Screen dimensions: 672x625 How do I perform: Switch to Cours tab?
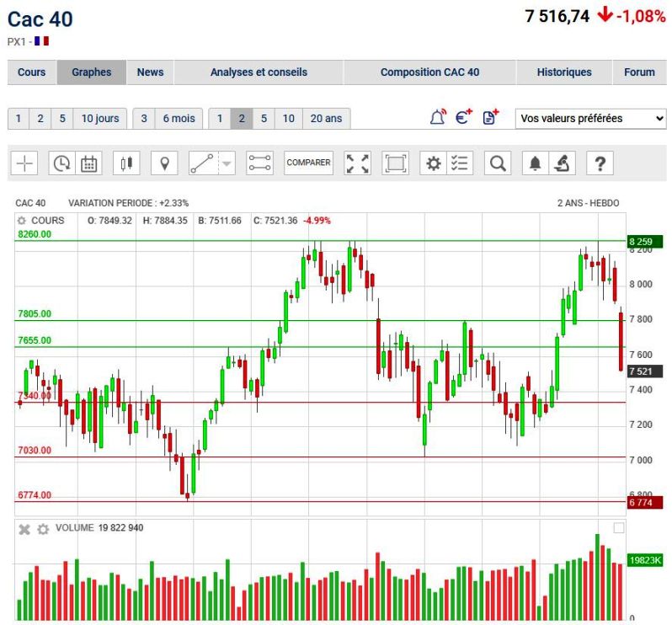pos(32,72)
